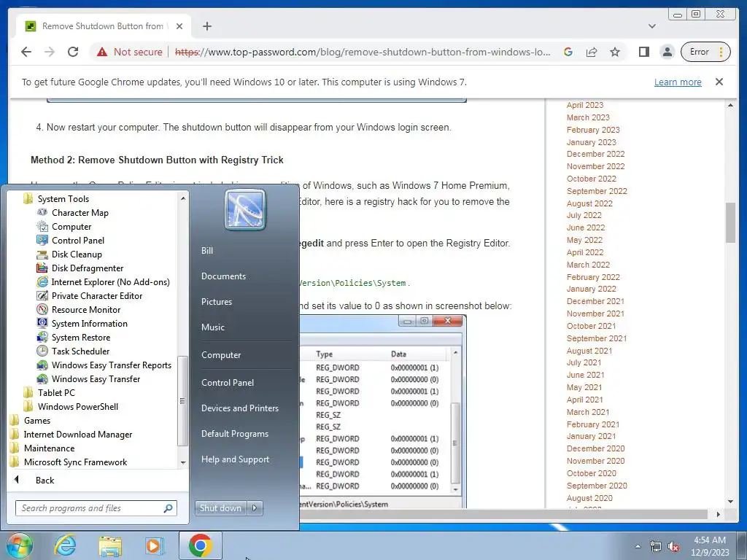Launch Windows Easy Transfer
Viewport: 747px width, 560px height.
(x=96, y=379)
